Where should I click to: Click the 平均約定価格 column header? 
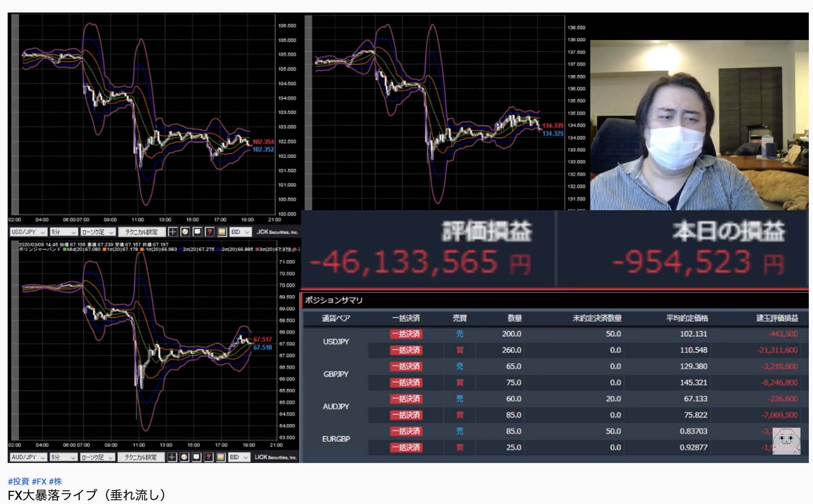[x=687, y=318]
